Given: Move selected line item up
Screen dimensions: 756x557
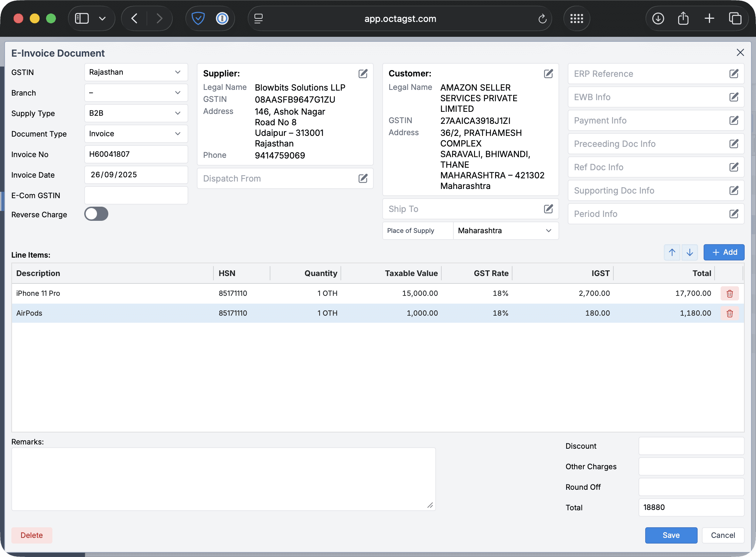Looking at the screenshot, I should click(672, 252).
